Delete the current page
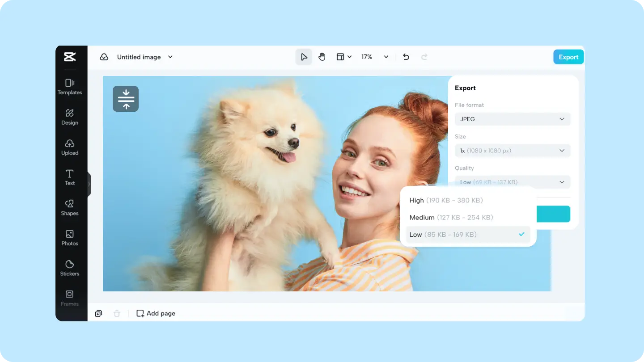Image resolution: width=644 pixels, height=362 pixels. (117, 313)
